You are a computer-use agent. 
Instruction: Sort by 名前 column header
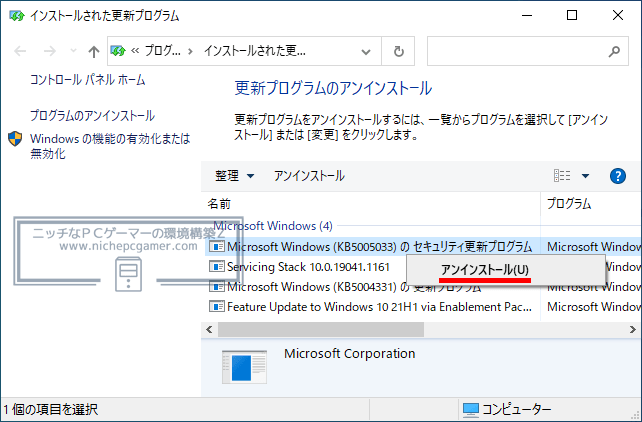coord(371,203)
